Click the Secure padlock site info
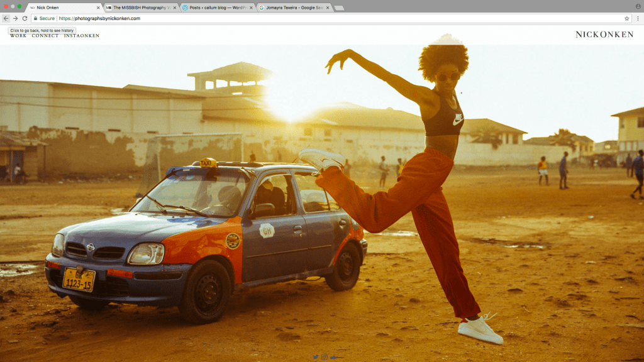This screenshot has width=644, height=362. pyautogui.click(x=44, y=18)
